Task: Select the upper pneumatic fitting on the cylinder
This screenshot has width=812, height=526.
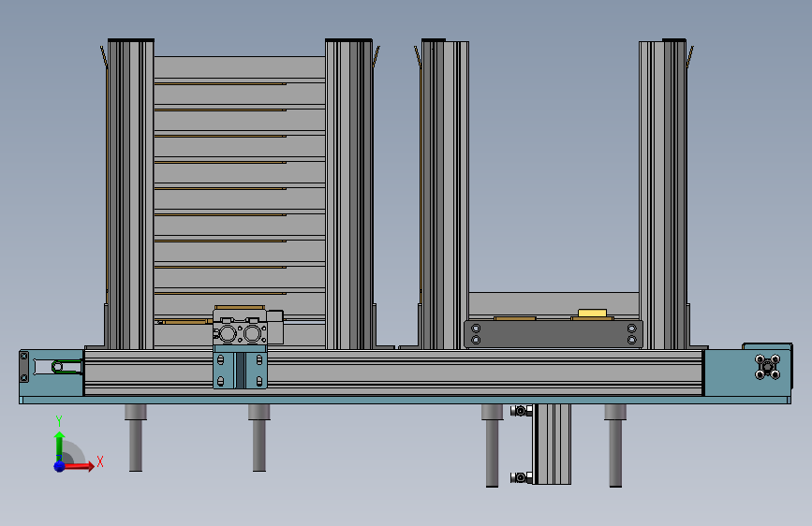Action: (522, 411)
